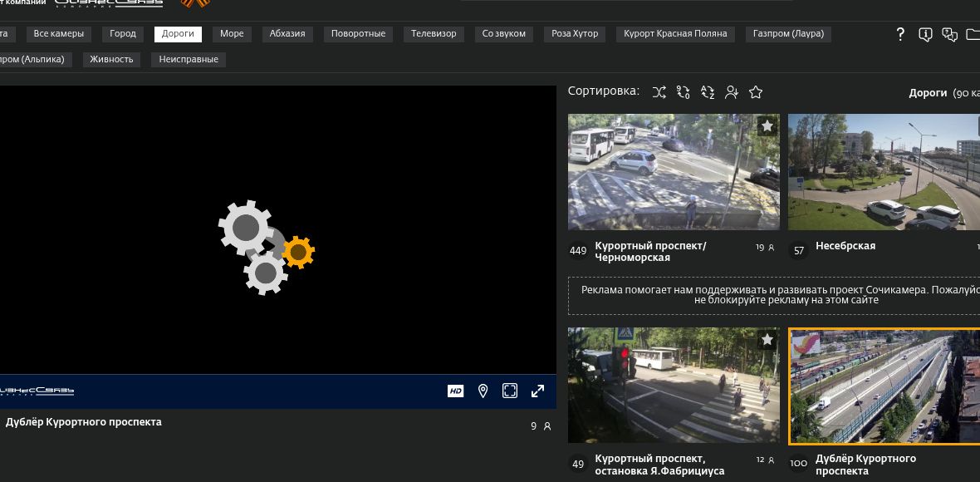Click the БизнесСвязь logo under the player
This screenshot has width=980, height=482.
pyautogui.click(x=37, y=391)
